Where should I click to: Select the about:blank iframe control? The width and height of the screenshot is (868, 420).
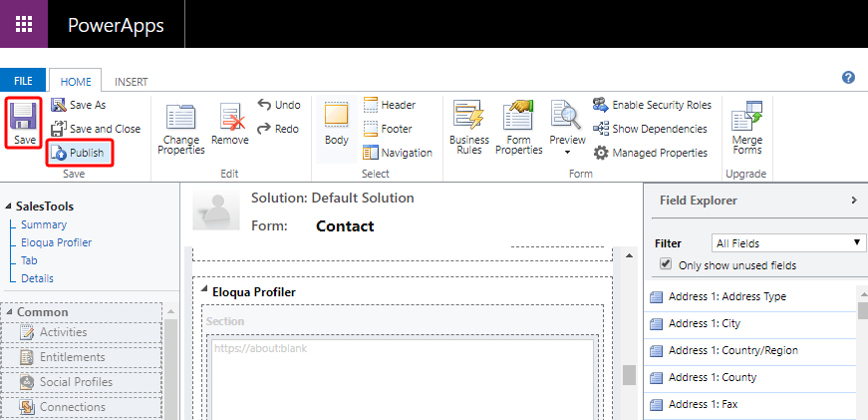(403, 379)
